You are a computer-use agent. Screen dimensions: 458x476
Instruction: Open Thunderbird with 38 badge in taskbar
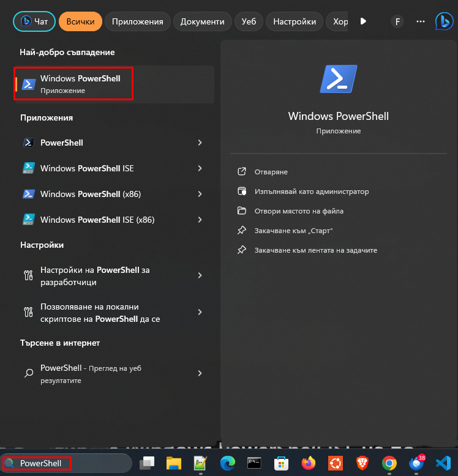[416, 463]
